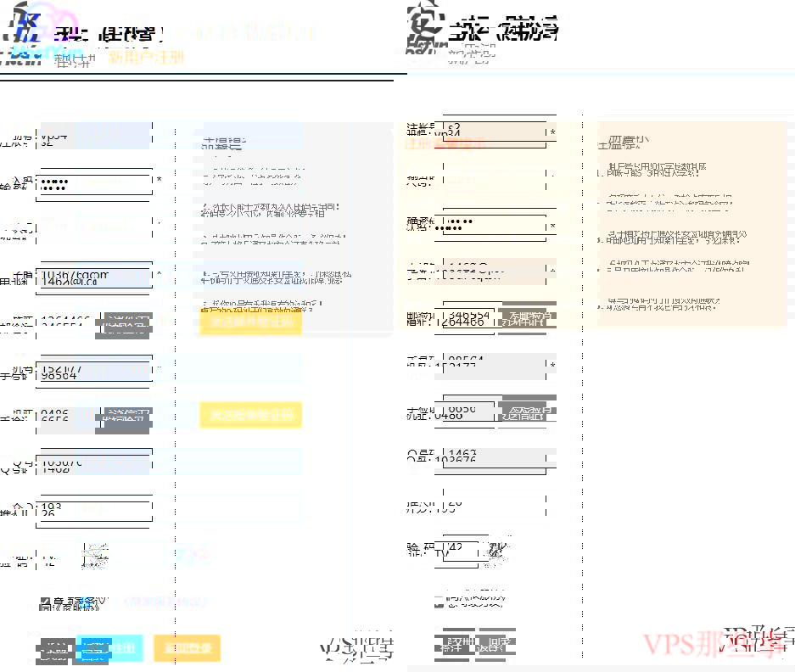The image size is (795, 672).
Task: Click send SMS code button in beige form
Action: click(527, 411)
